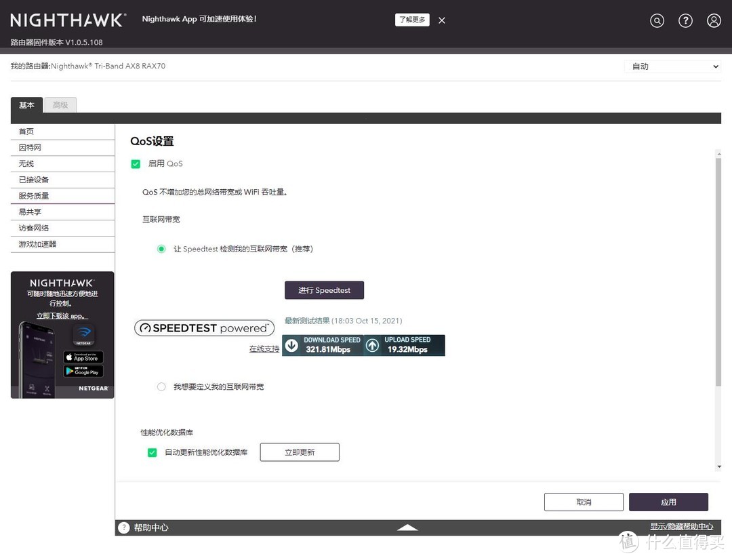
Task: Uncheck 自动更新性能优化数据库
Action: 152,452
